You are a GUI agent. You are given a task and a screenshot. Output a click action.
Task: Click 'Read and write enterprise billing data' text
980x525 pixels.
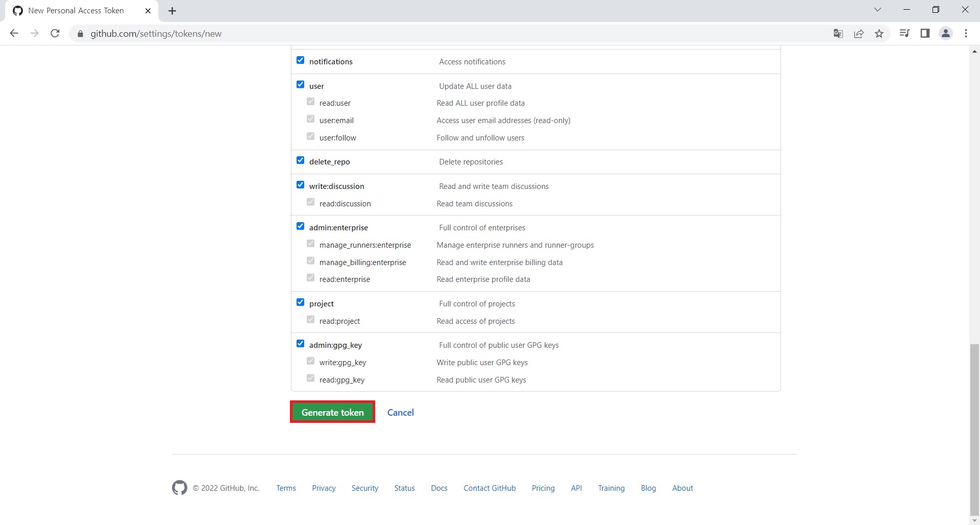(x=500, y=262)
